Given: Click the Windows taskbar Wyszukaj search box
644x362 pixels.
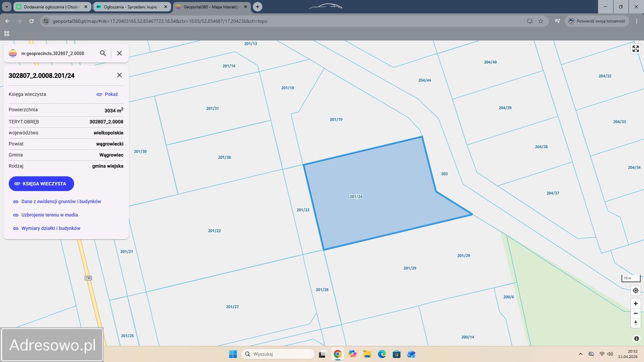Looking at the screenshot, I should (278, 354).
